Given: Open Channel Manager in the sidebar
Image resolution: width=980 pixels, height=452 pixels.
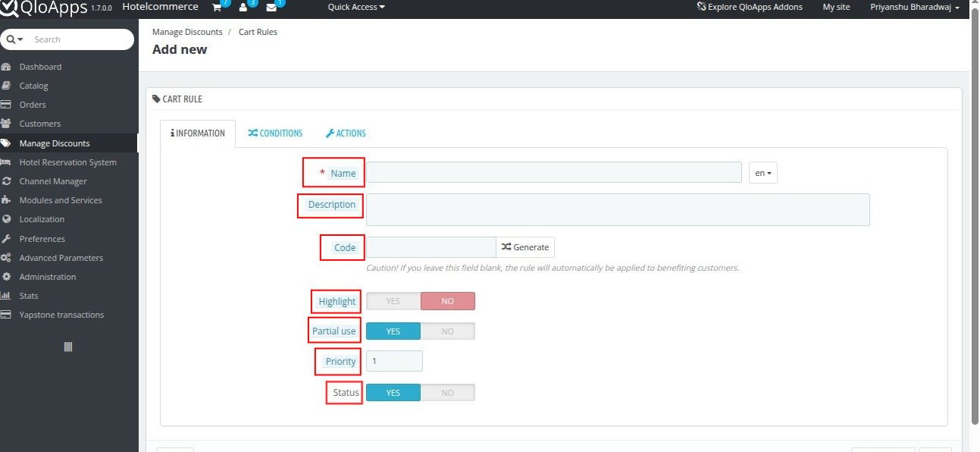Looking at the screenshot, I should tap(53, 181).
